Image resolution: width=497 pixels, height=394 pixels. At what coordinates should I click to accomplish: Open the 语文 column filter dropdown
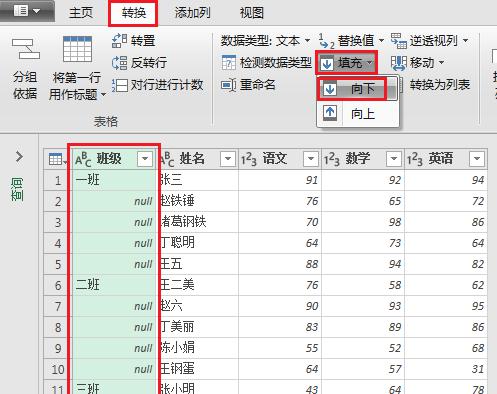(x=311, y=159)
